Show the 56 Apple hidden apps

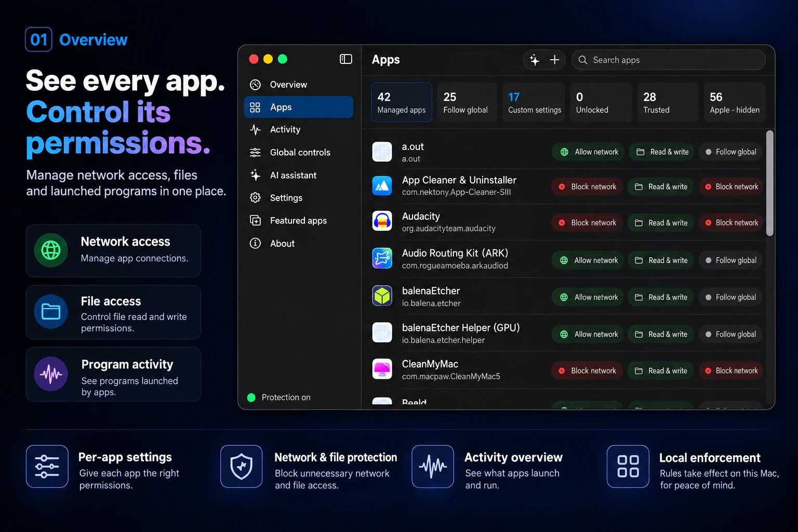point(735,102)
